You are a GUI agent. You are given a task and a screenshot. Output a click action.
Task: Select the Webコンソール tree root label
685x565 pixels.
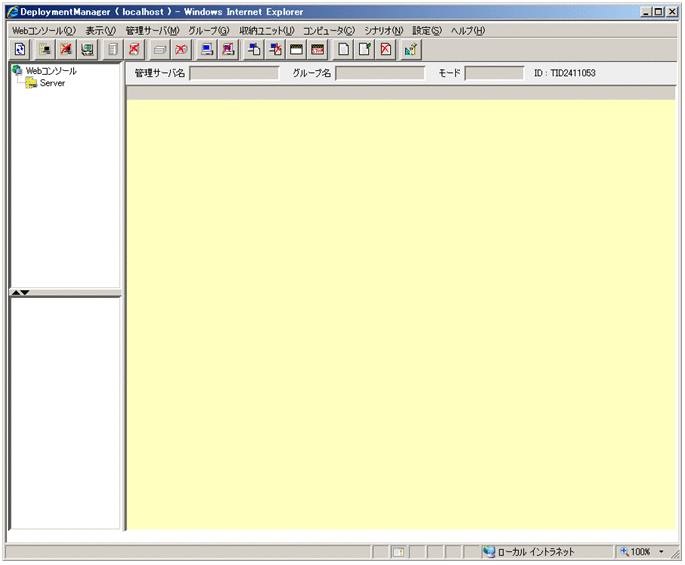pos(51,71)
